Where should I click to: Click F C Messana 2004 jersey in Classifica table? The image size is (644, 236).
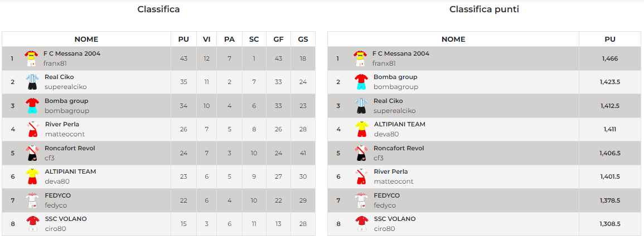click(31, 58)
